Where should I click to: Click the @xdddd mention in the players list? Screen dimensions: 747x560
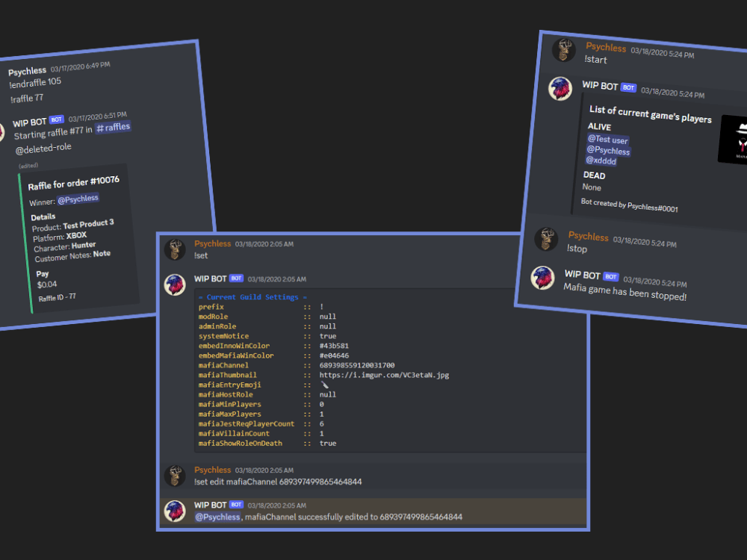[601, 161]
